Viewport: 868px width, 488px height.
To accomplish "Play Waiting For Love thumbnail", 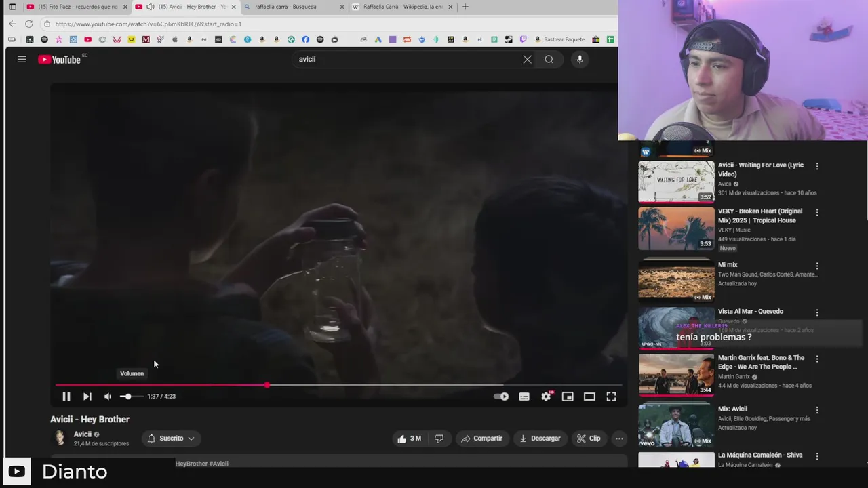I will coord(676,182).
